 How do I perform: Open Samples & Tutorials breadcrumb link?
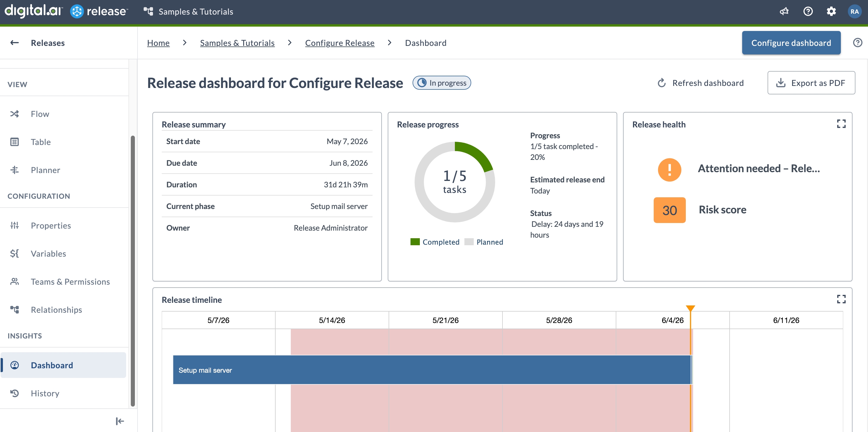[237, 43]
